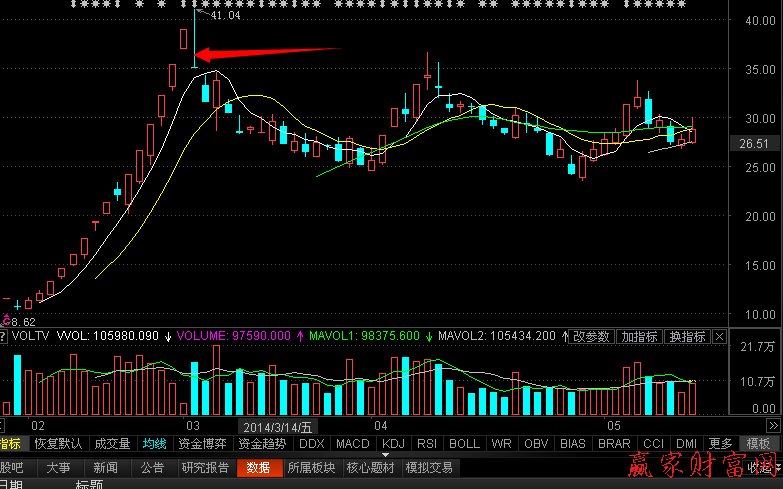This screenshot has width=783, height=489.
Task: Open the 研究报告 research report tab
Action: (205, 467)
